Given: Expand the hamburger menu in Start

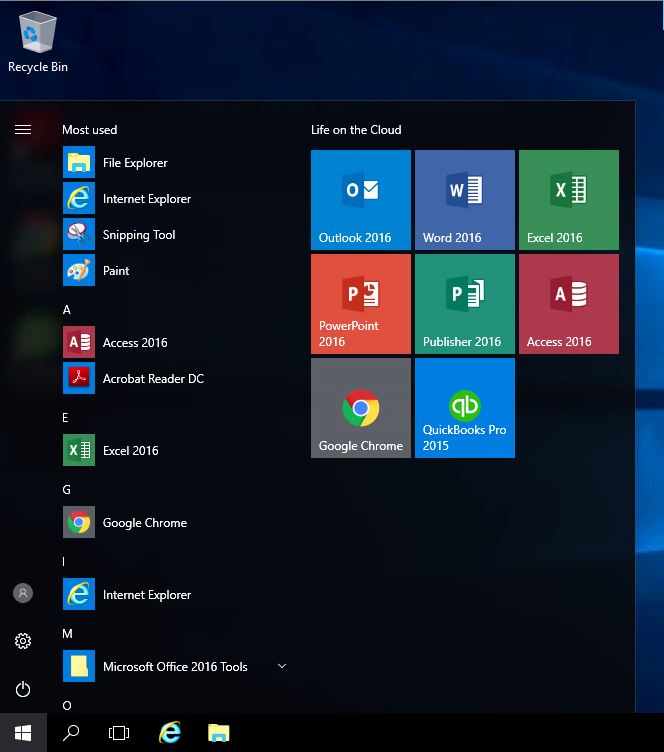Looking at the screenshot, I should pos(23,129).
